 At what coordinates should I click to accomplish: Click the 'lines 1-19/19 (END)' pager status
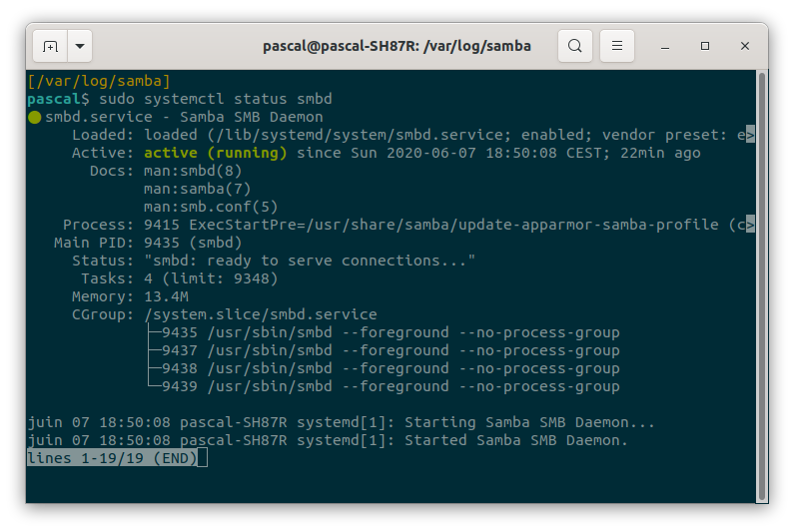pyautogui.click(x=112, y=458)
